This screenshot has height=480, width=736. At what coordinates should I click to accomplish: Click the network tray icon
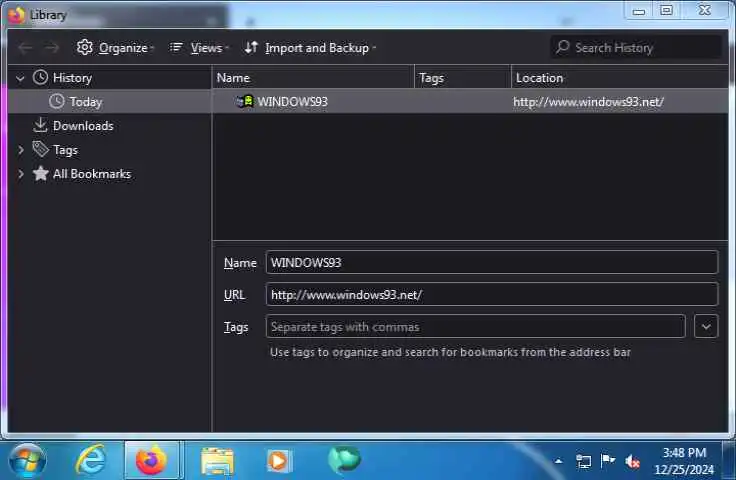tap(583, 462)
